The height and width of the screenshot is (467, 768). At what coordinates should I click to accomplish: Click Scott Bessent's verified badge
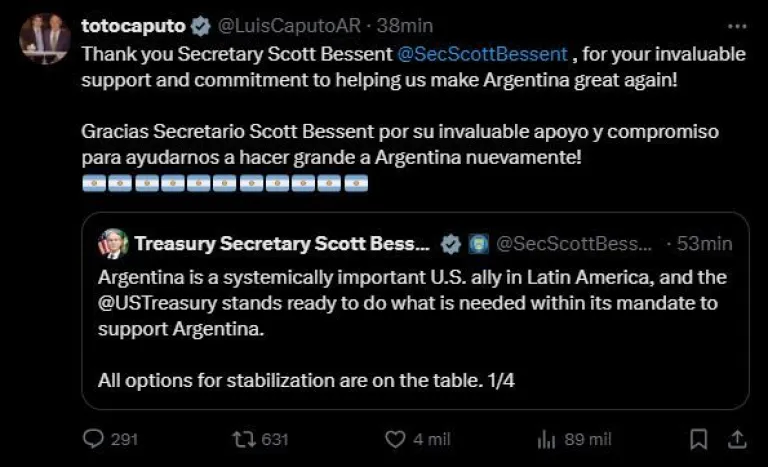(452, 243)
